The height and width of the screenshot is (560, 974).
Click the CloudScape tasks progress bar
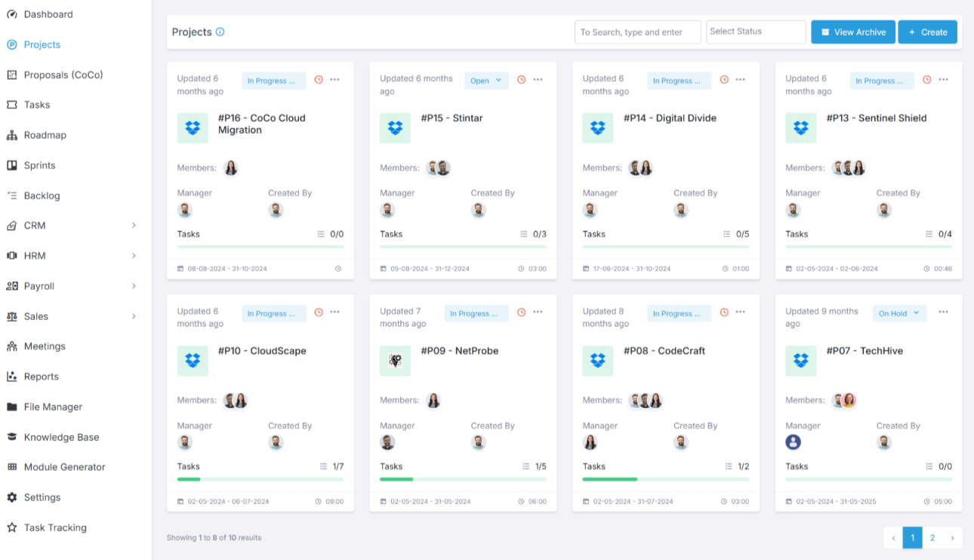(260, 479)
